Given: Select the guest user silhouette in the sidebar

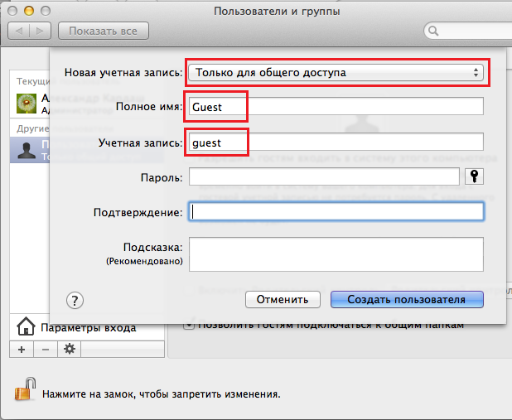Looking at the screenshot, I should tap(27, 150).
